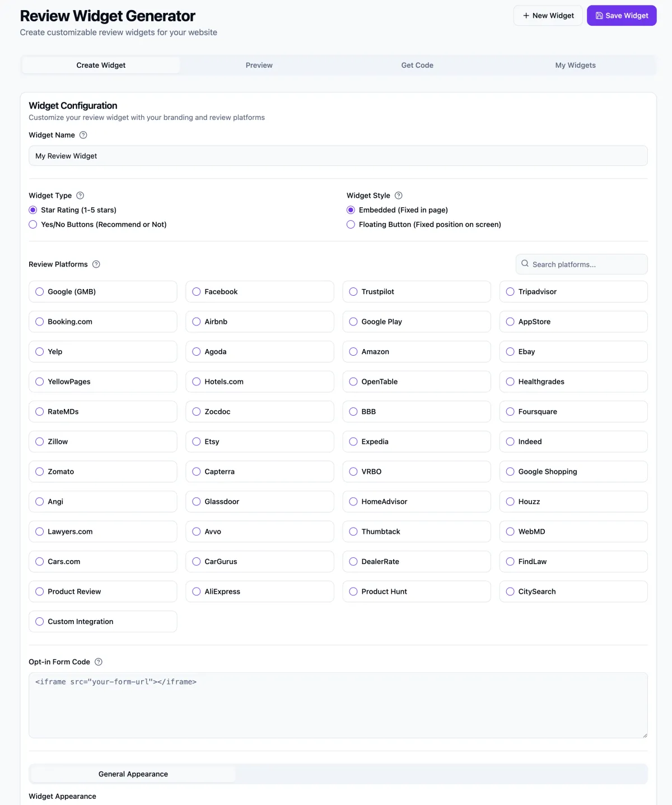Select the VRBO platform option
Viewport: 672px width, 805px height.
[x=417, y=472]
